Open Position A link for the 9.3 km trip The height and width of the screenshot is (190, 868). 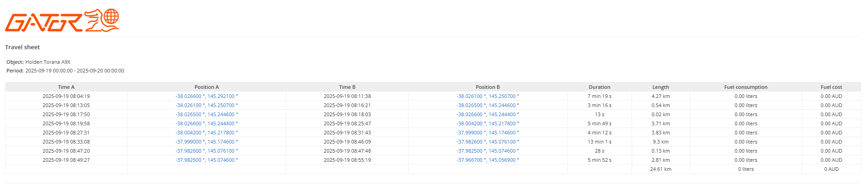pos(206,142)
